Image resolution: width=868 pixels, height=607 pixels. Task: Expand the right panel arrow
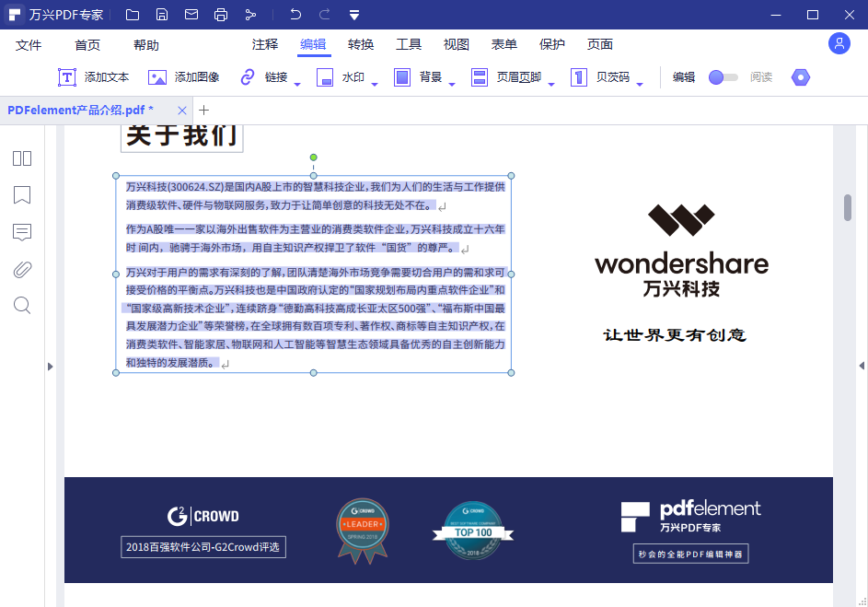click(862, 366)
